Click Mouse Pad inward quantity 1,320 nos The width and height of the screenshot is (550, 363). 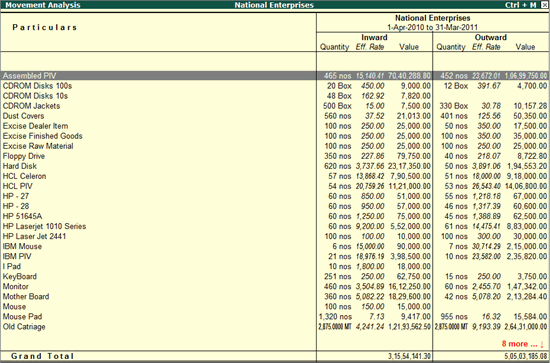[335, 317]
